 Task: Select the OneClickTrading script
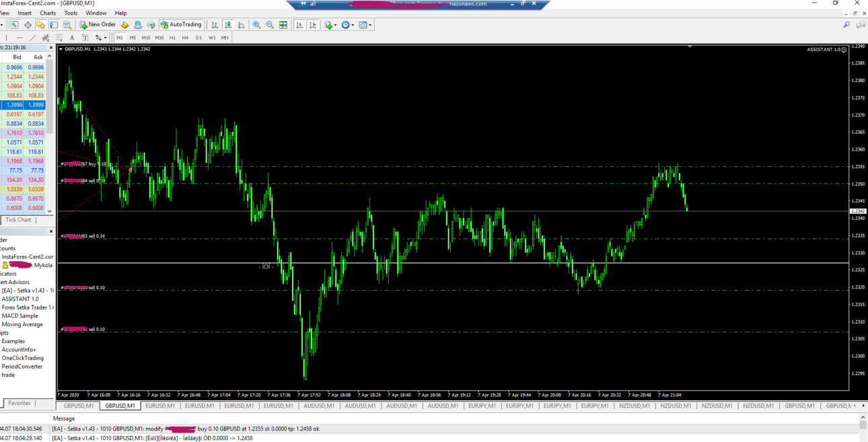(x=22, y=358)
